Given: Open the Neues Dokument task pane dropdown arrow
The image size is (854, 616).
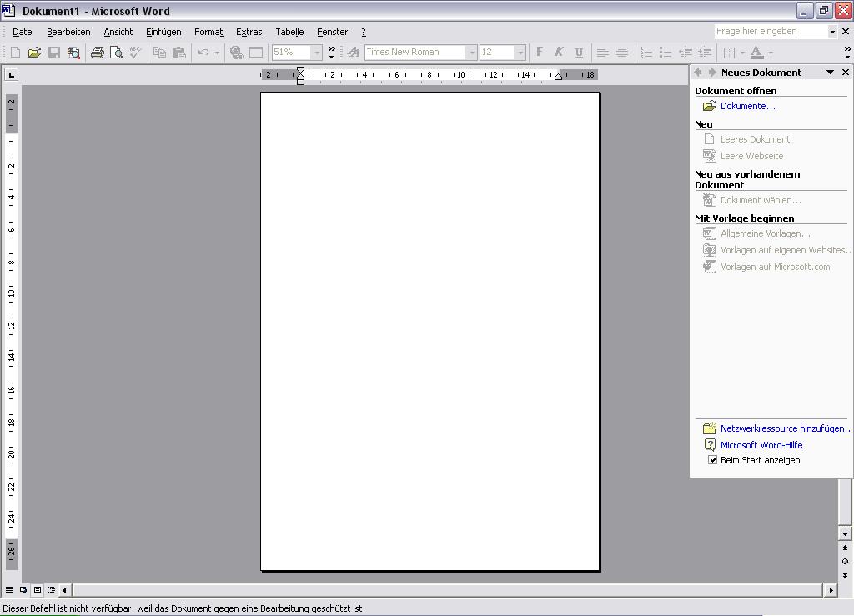Looking at the screenshot, I should [830, 73].
